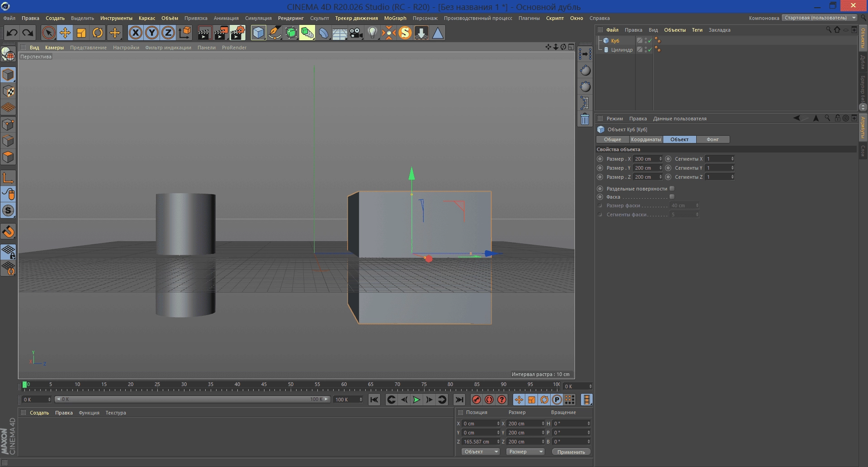Image resolution: width=868 pixels, height=467 pixels.
Task: Adjust start frame 0 K stepper
Action: [x=49, y=400]
